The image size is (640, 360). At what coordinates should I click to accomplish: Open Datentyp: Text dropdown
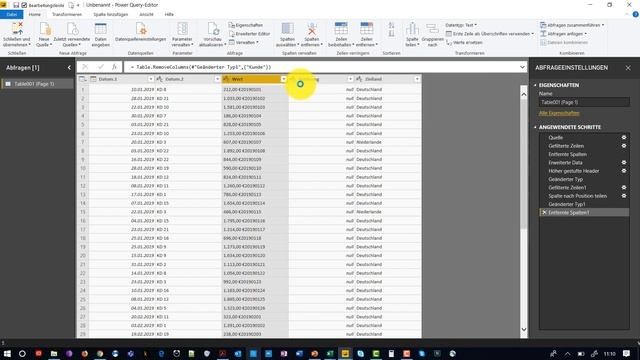461,25
